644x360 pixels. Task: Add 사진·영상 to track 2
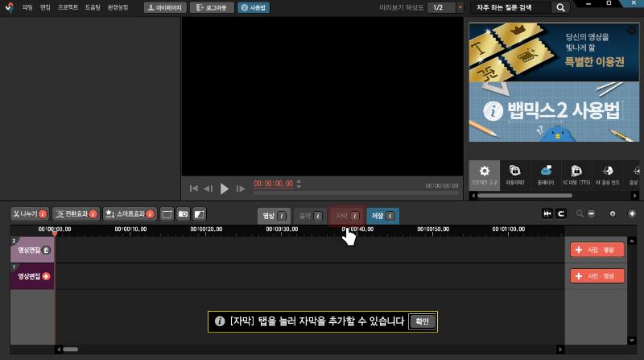(597, 250)
